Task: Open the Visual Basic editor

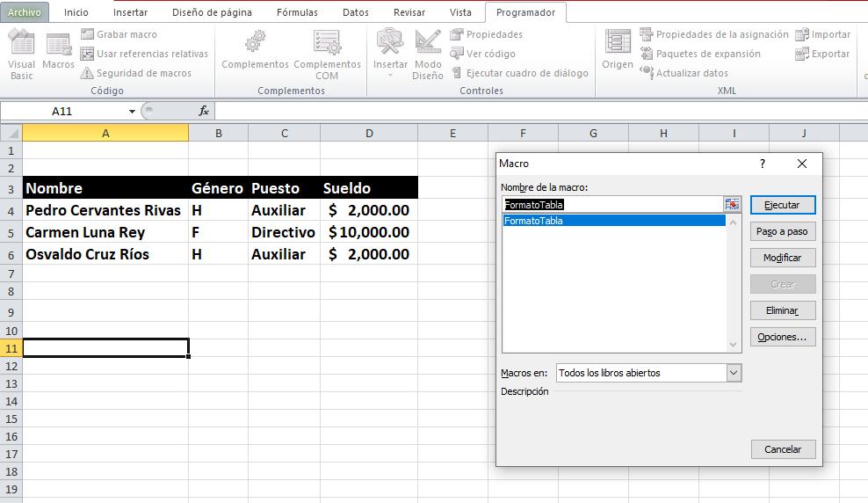Action: point(21,55)
